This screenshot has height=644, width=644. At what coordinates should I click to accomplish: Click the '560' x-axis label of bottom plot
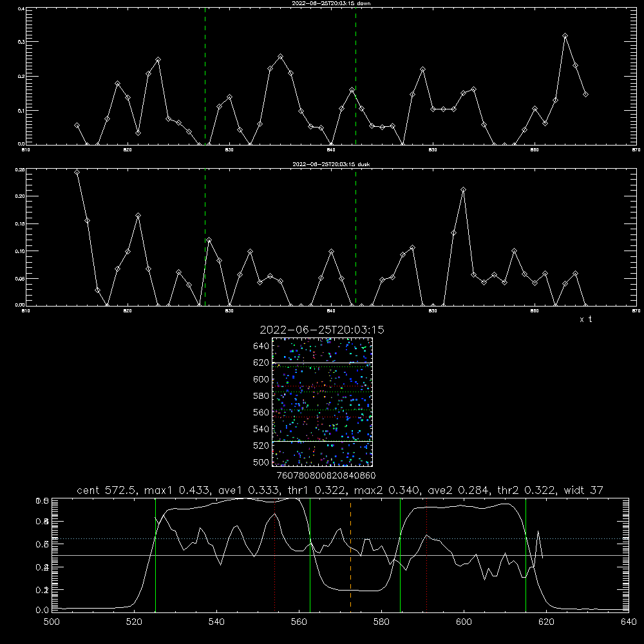[299, 622]
